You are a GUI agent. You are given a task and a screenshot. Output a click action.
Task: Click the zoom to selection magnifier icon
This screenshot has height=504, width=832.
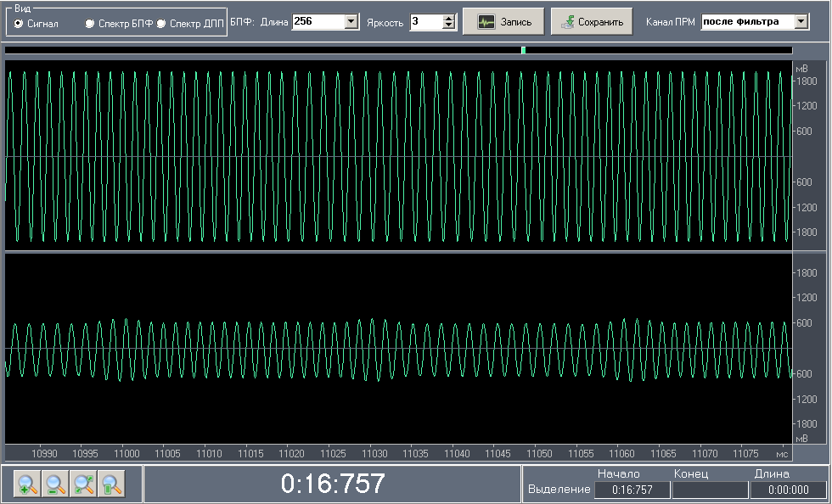pyautogui.click(x=110, y=484)
